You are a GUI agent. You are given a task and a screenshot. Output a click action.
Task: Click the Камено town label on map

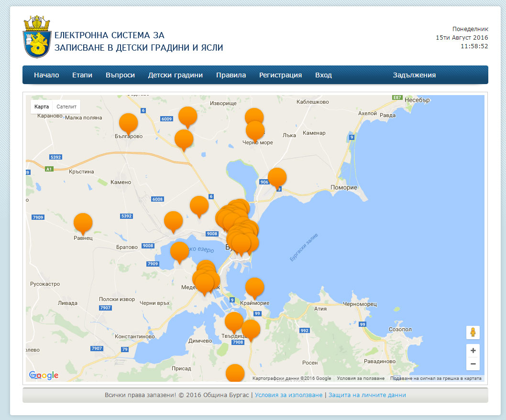click(x=121, y=182)
